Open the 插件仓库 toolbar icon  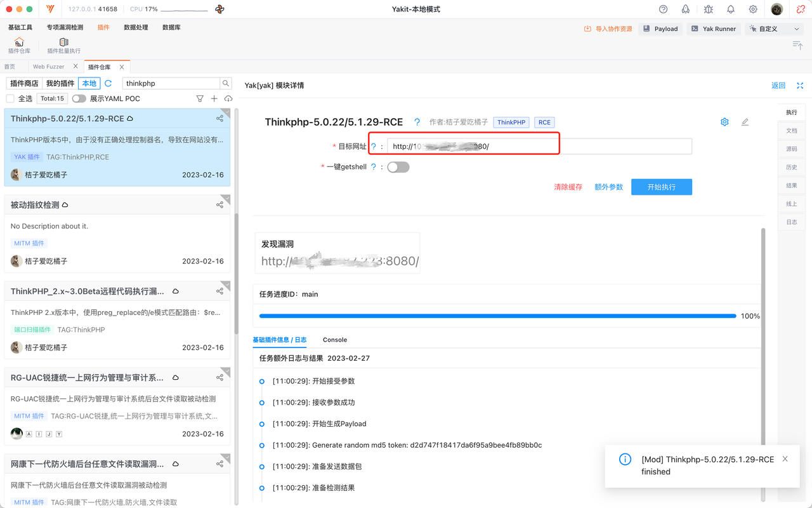(19, 46)
